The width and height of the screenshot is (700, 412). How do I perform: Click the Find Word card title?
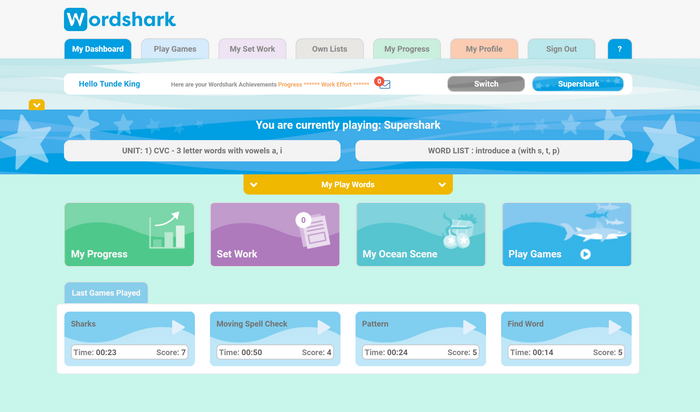[525, 324]
